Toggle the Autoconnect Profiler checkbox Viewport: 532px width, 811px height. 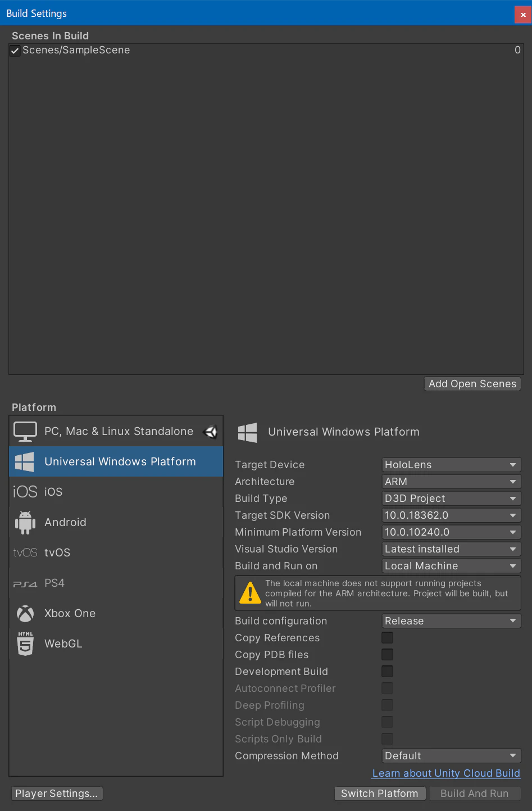tap(387, 688)
